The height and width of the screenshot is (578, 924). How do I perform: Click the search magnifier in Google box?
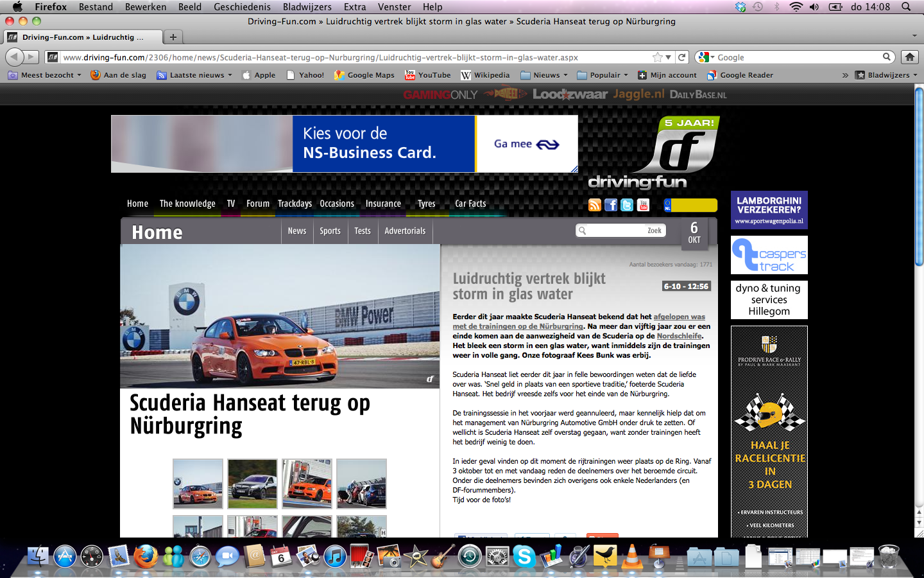pyautogui.click(x=887, y=57)
